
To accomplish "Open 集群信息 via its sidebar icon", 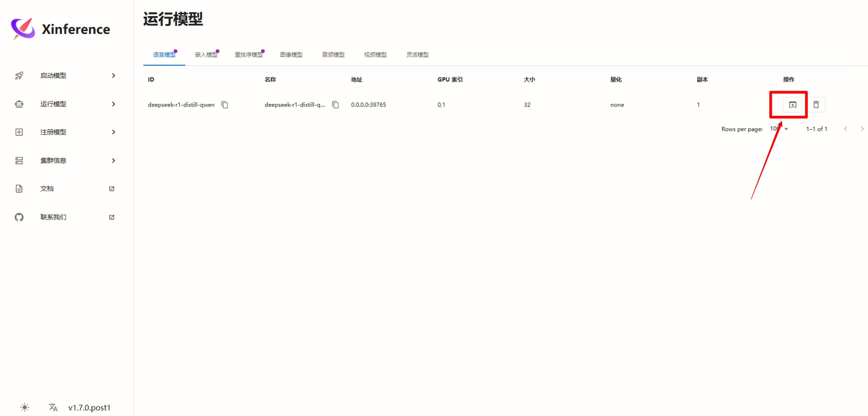I will coord(19,160).
